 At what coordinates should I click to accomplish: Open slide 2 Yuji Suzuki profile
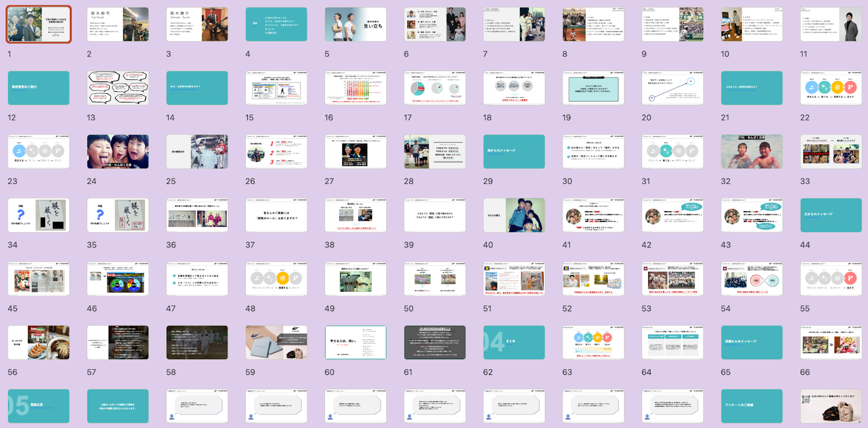click(118, 24)
